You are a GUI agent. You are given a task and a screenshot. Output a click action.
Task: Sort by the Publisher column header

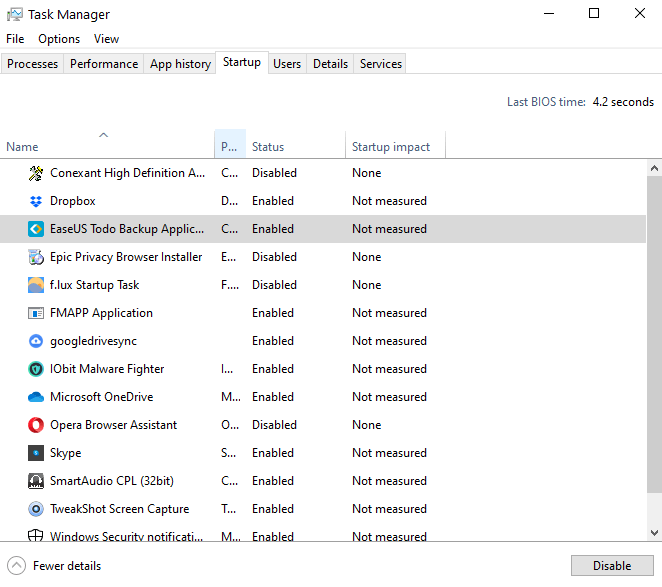point(230,144)
